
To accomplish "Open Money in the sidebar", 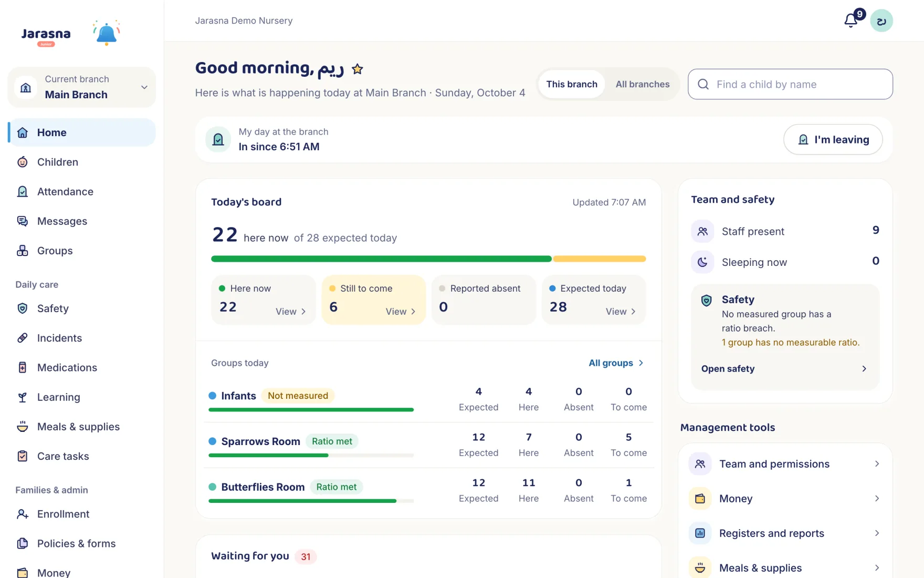I will [x=82, y=572].
